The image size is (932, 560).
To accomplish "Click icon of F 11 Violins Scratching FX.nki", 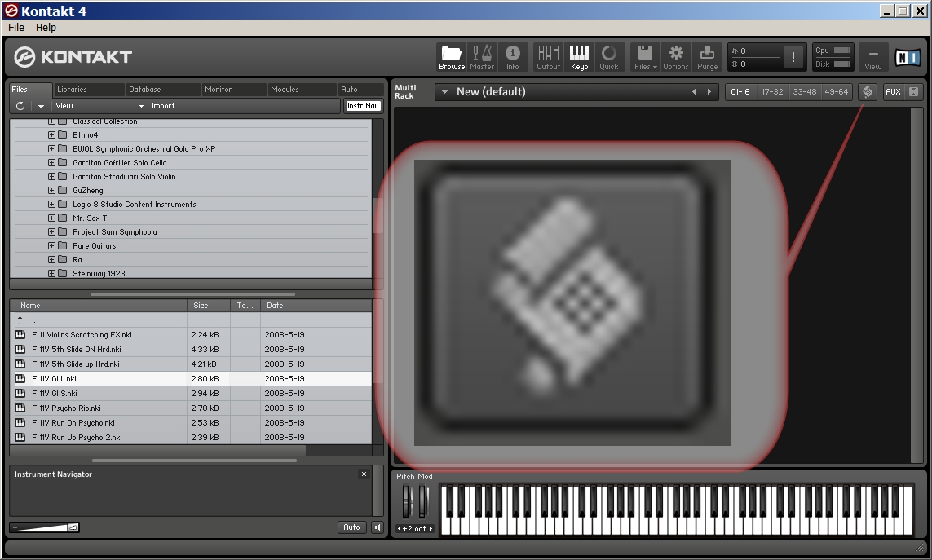I will 20,335.
